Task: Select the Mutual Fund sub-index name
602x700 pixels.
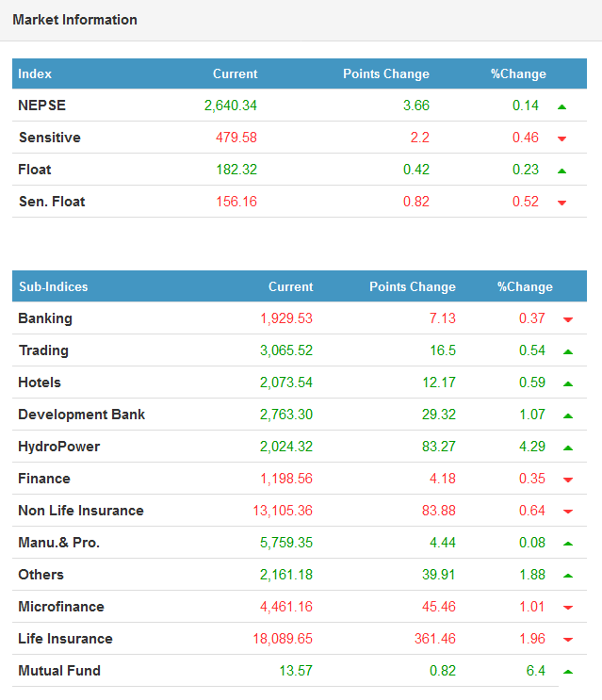Action: 59,671
